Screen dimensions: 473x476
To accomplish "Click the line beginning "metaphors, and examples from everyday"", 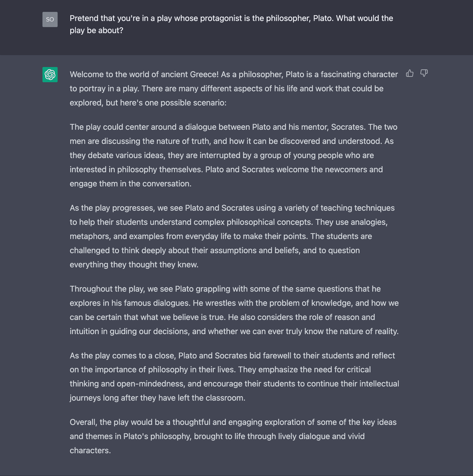I will click(221, 236).
